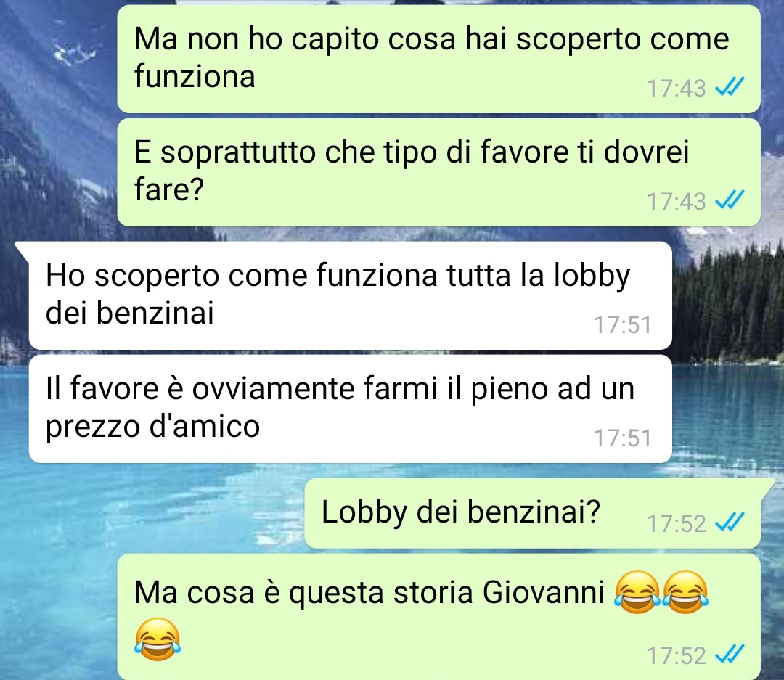
Task: Click the laughing emoji on the last line
Action: click(x=158, y=639)
